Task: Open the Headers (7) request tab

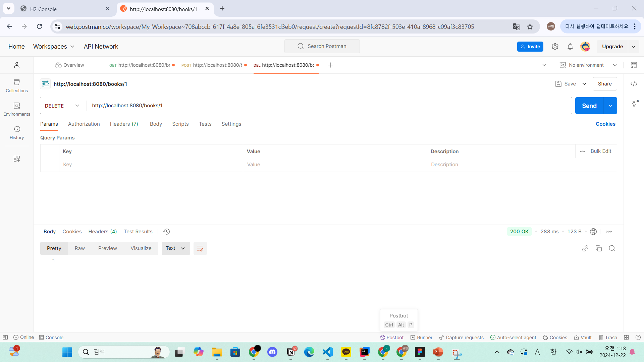Action: [x=124, y=124]
